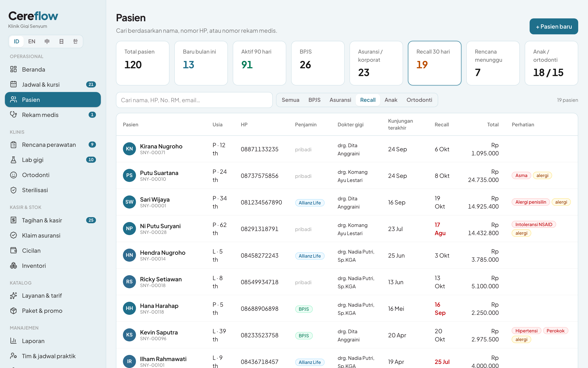Click the Recall column header

[x=441, y=125]
